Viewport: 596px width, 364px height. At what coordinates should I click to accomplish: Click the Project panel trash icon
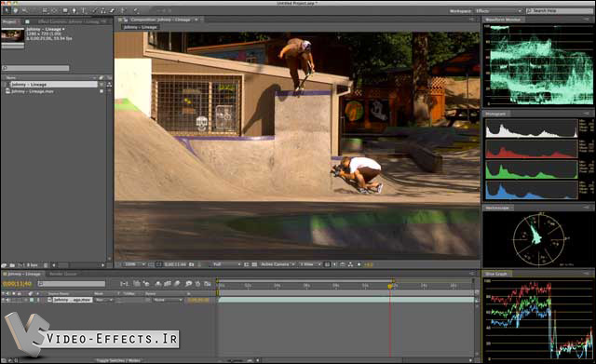(46, 265)
